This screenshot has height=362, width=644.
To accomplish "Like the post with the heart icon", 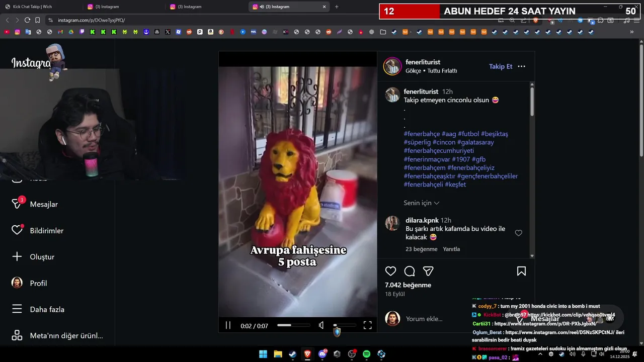I will 390,271.
